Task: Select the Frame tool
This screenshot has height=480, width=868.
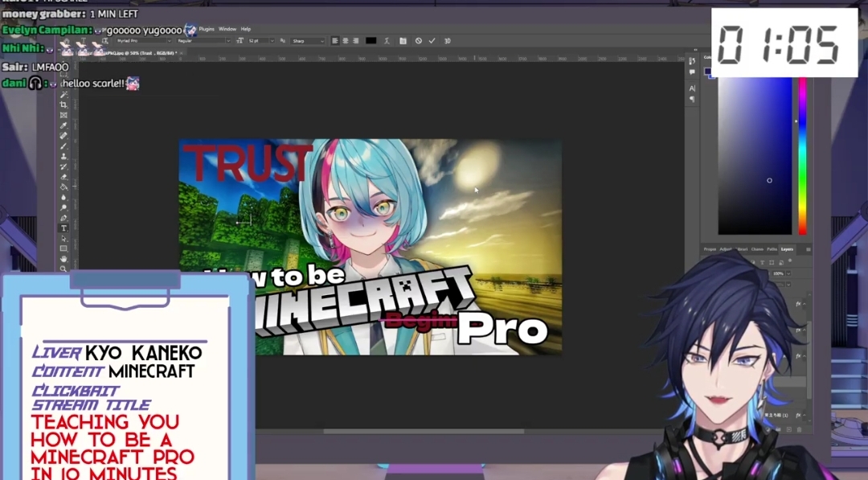Action: pyautogui.click(x=63, y=115)
